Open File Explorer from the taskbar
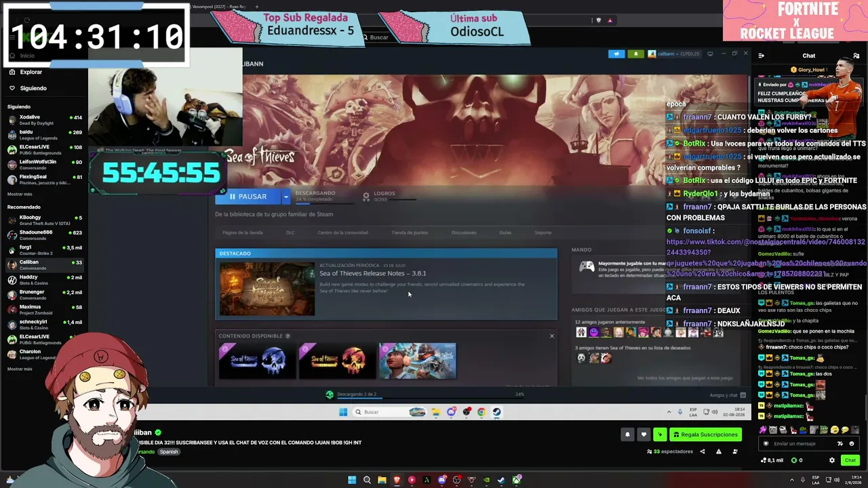 [x=382, y=481]
